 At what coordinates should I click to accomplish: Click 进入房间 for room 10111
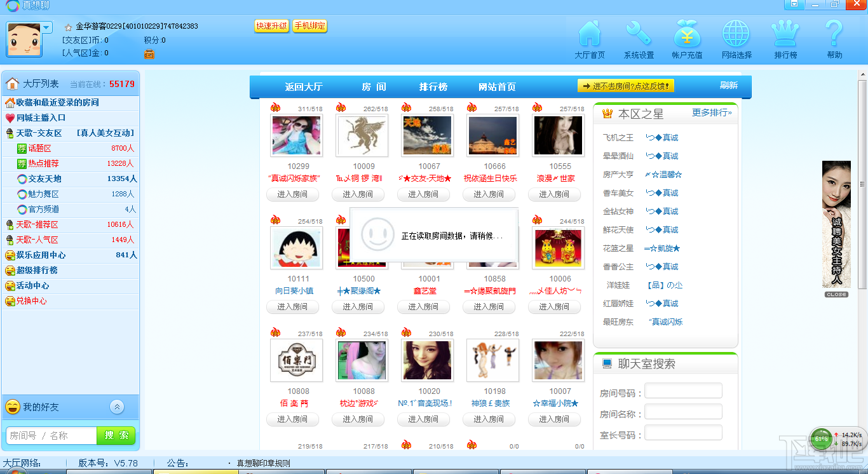[292, 307]
